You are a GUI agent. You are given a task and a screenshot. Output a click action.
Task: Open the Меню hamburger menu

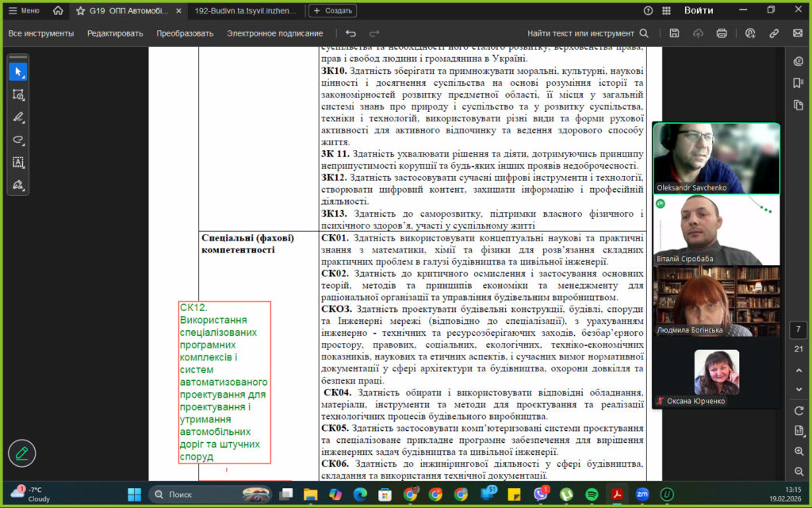pos(23,10)
